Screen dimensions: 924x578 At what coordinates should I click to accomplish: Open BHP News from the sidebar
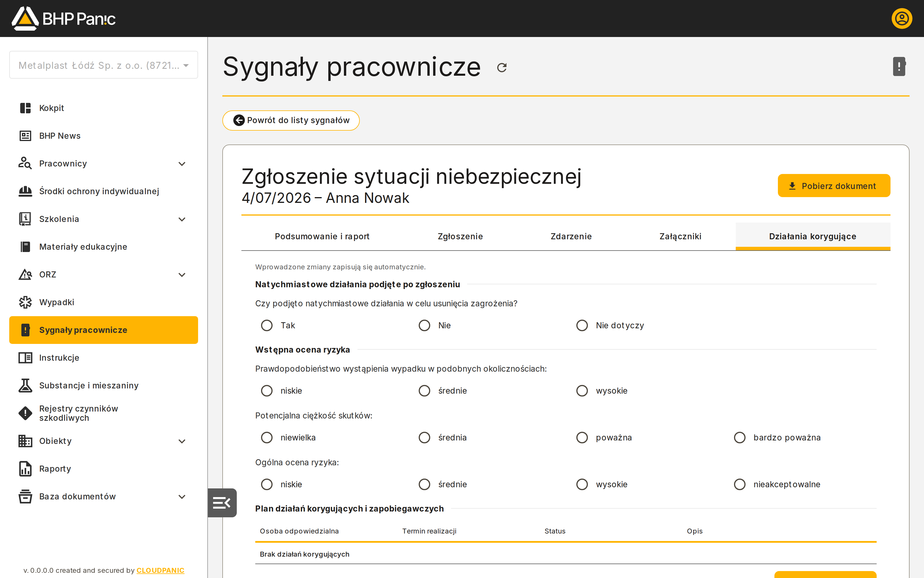click(x=103, y=136)
